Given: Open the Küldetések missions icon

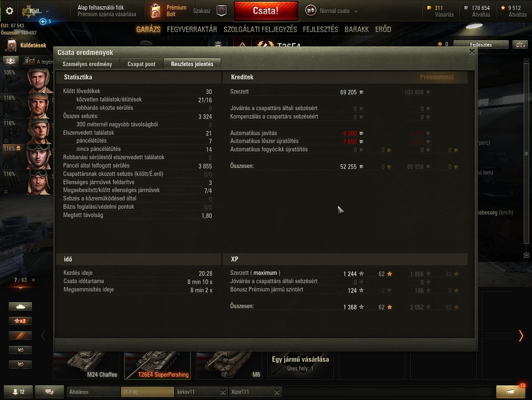Looking at the screenshot, I should click(x=10, y=45).
